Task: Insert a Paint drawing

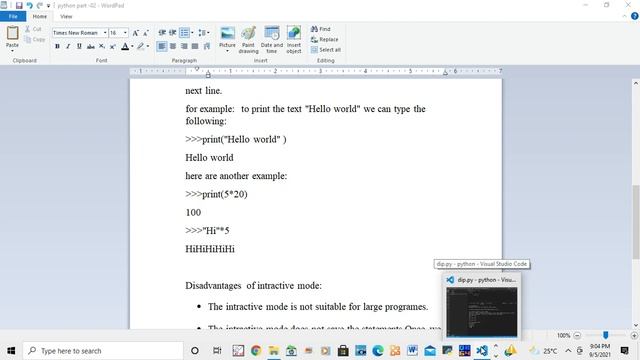Action: 248,40
